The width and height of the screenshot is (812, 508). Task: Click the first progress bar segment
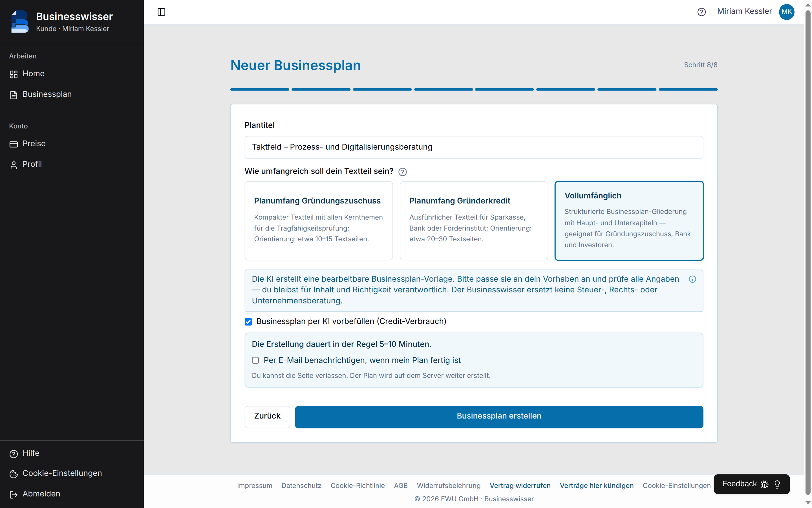(x=259, y=89)
